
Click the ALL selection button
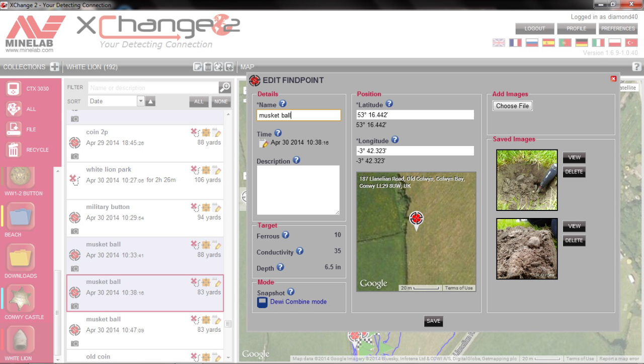click(199, 101)
